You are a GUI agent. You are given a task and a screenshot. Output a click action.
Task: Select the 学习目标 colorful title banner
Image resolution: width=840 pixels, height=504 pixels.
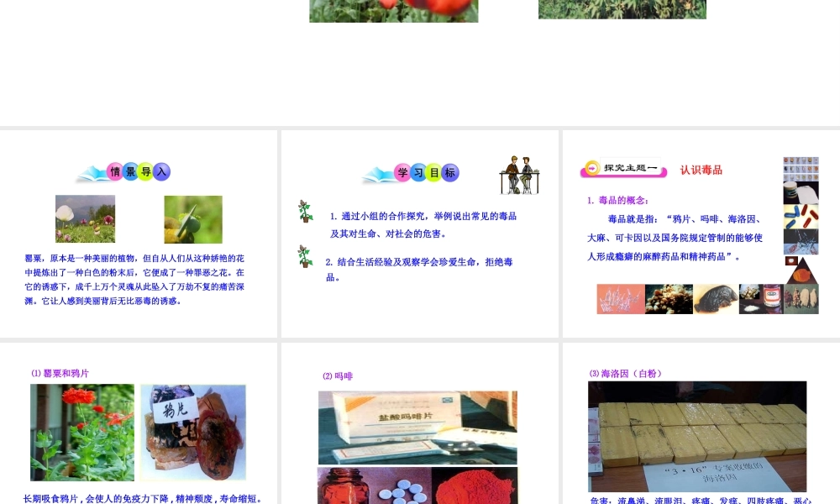point(411,173)
